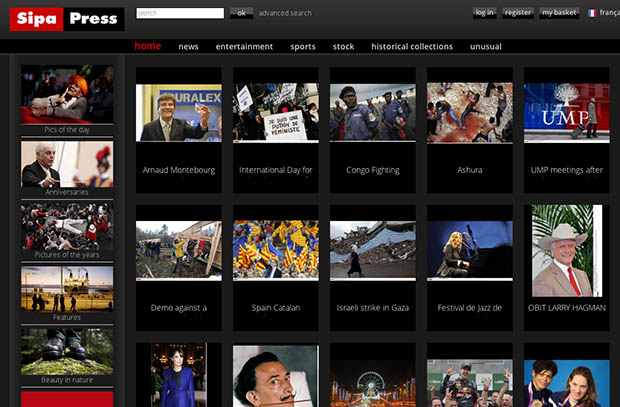Open the feminist protest sign photo
This screenshot has height=407, width=620.
[x=276, y=112]
